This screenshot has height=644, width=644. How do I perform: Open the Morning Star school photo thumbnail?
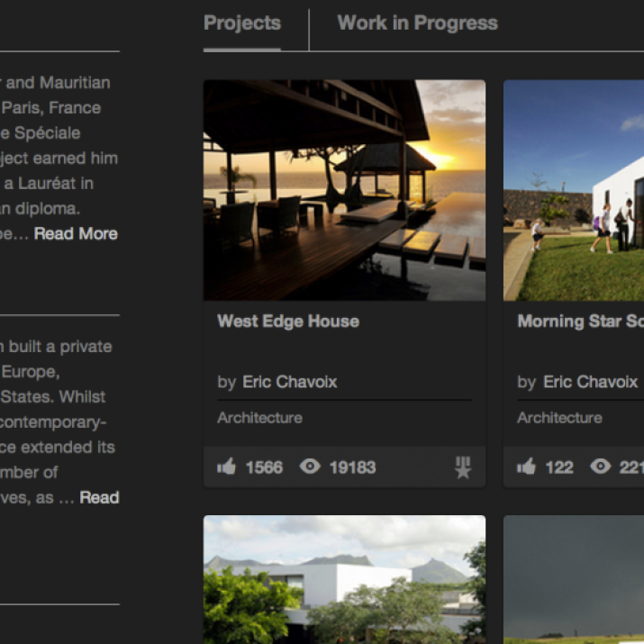[x=574, y=190]
